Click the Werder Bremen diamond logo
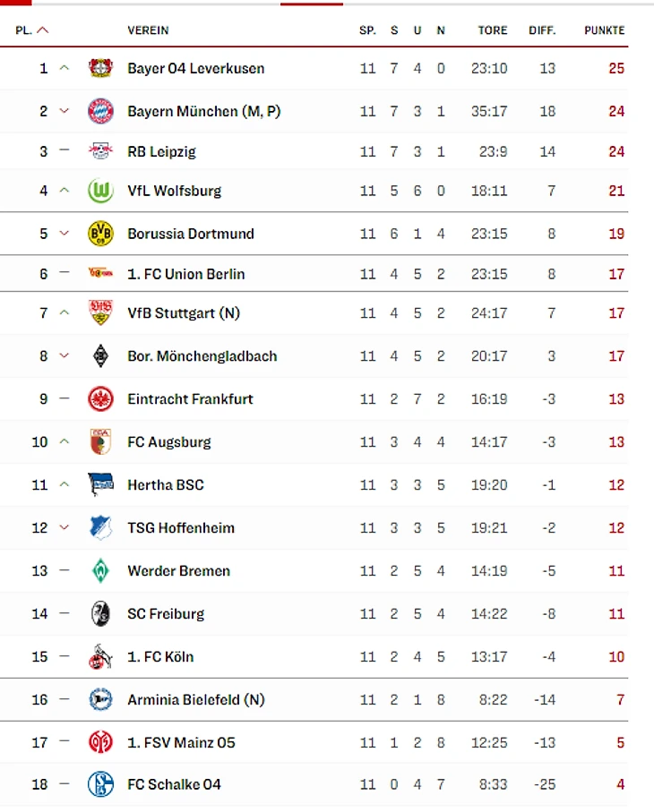Viewport: 654px width, 812px height. pos(100,570)
